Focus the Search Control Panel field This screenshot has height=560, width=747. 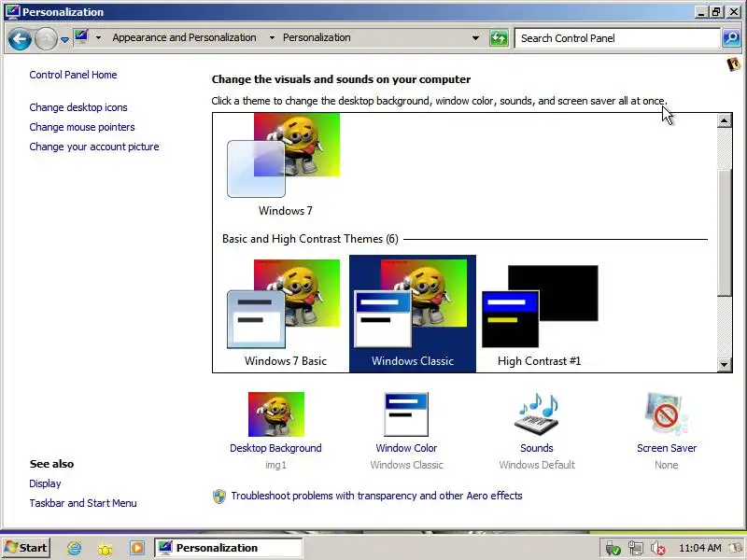click(x=617, y=38)
